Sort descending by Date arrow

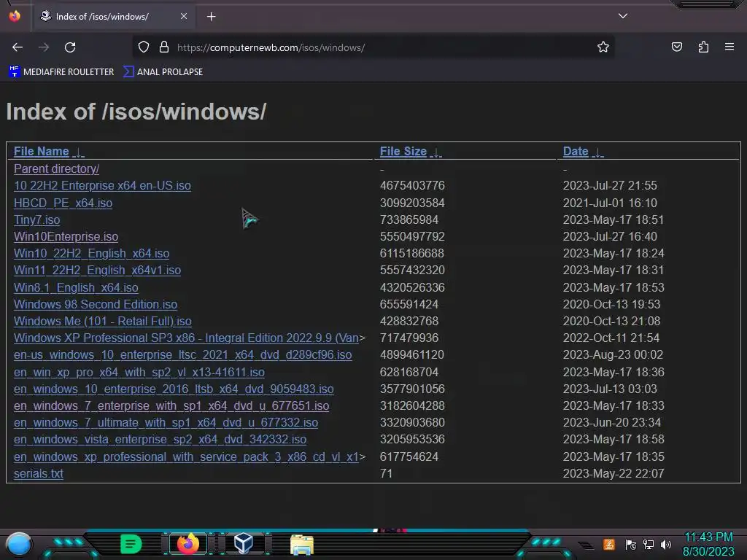598,152
